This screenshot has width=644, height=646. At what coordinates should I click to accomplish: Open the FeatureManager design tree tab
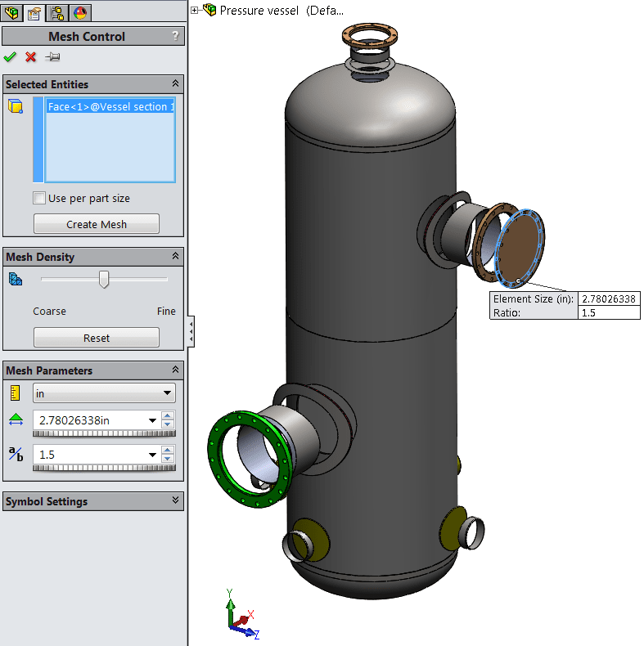tap(11, 12)
